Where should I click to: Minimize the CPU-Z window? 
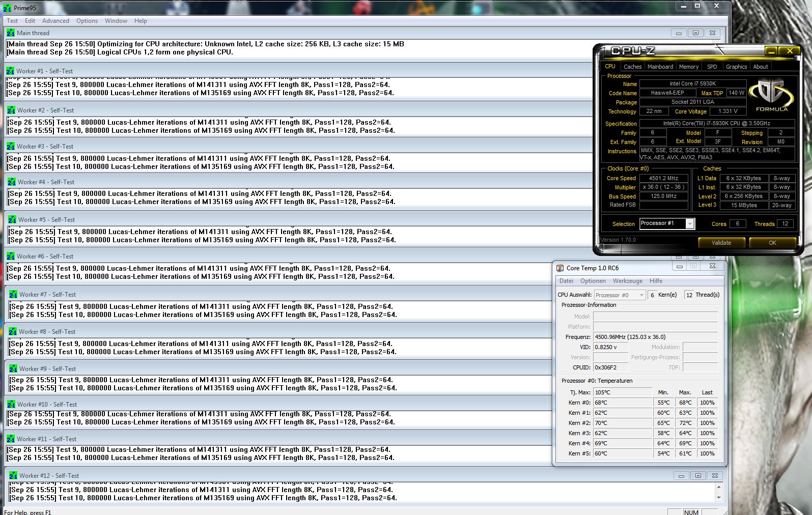coord(771,50)
